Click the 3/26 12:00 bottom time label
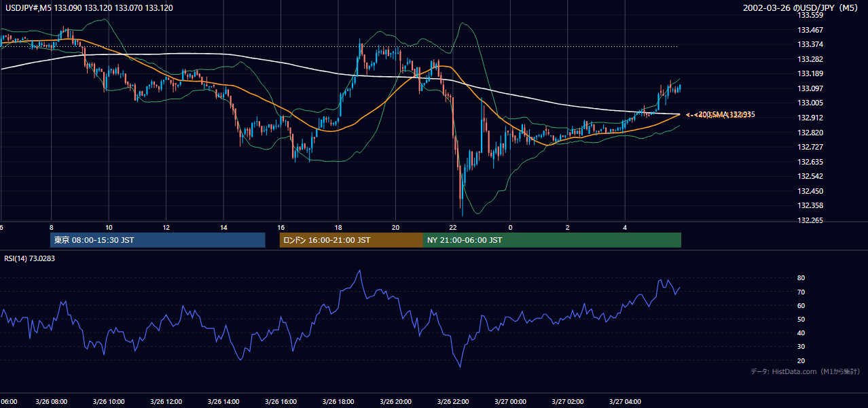Viewport: 868px width, 408px height. click(166, 401)
